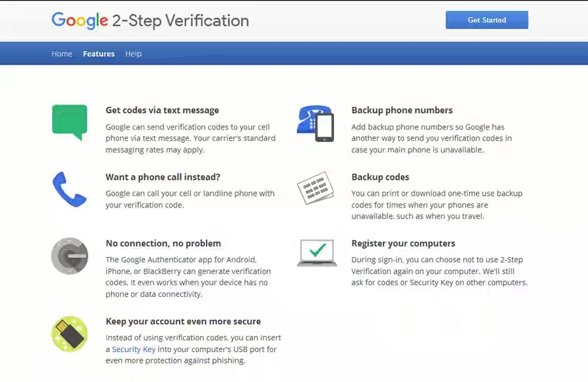The image size is (588, 382).
Task: Select the printed backup codes icon
Action: coord(316,188)
